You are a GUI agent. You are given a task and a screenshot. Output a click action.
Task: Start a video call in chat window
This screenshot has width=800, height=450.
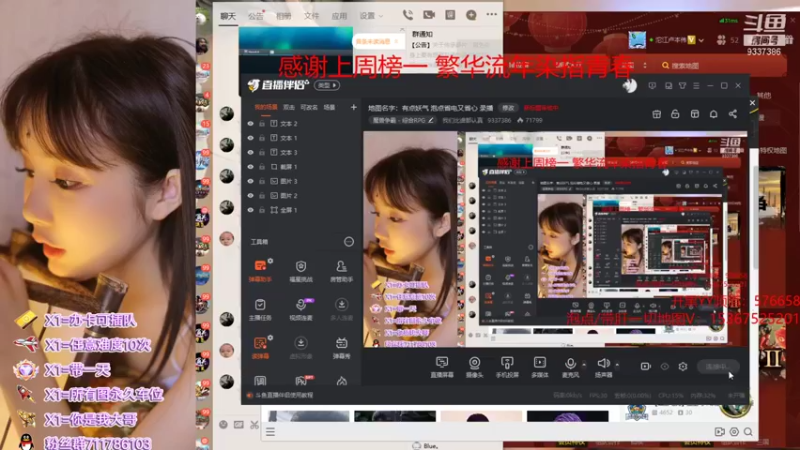(x=429, y=15)
